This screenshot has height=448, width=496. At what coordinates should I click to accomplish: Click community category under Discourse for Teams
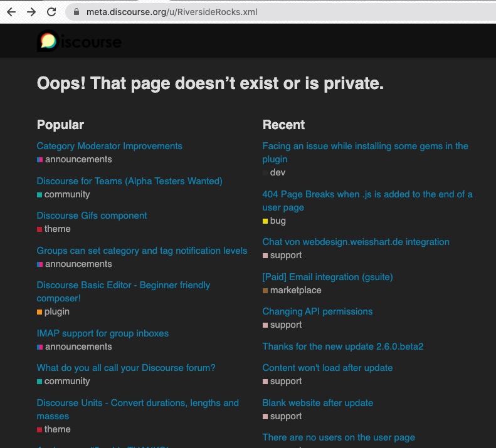coord(63,194)
